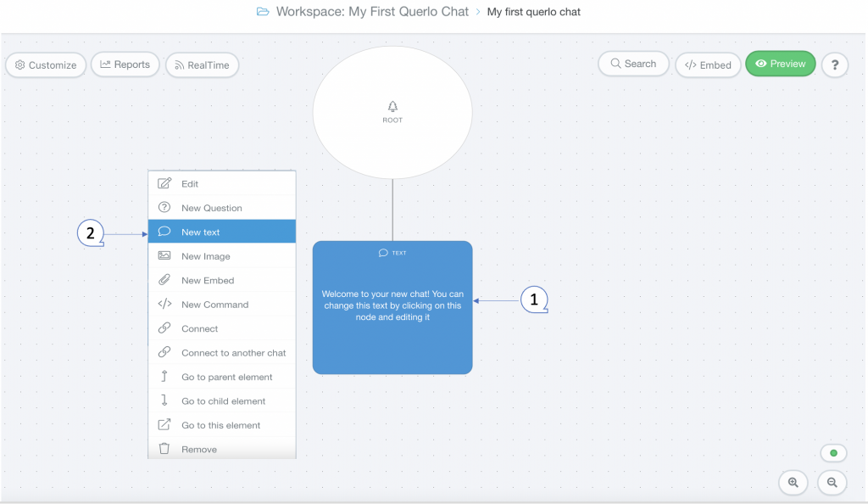Viewport: 868px width, 504px height.
Task: Click the folder icon in breadcrumb
Action: coord(263,12)
